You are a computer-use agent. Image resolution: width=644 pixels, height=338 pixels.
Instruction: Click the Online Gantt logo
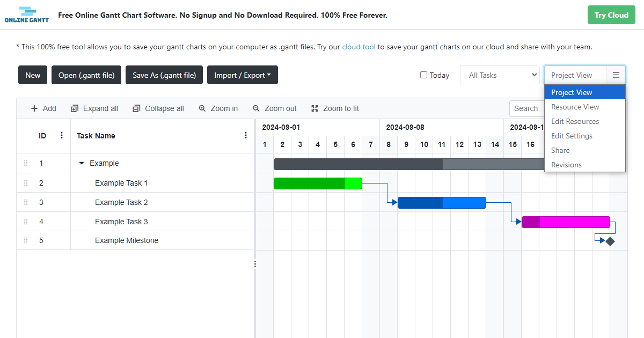(27, 15)
